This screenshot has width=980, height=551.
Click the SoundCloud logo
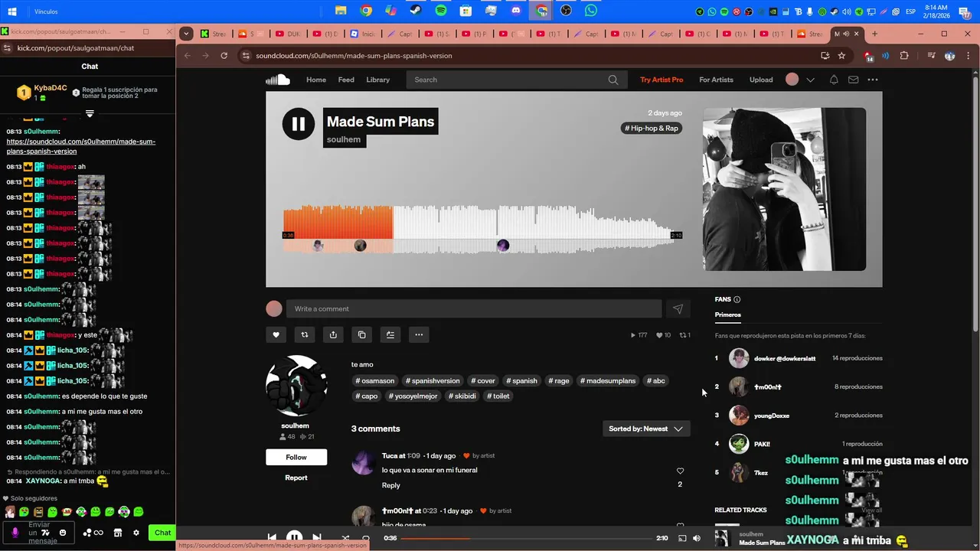[278, 80]
